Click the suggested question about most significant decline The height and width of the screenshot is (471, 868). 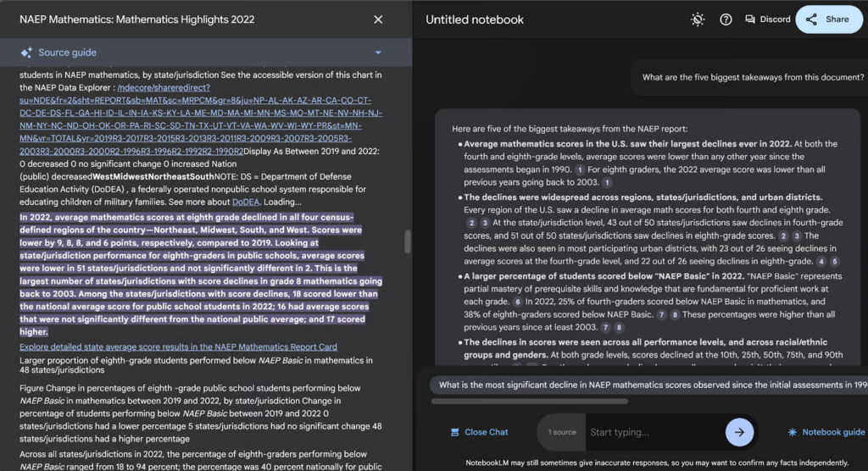click(648, 385)
